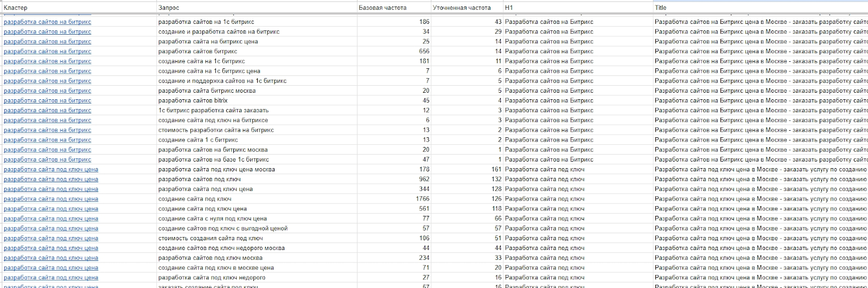Select the Запрос column header

[168, 8]
